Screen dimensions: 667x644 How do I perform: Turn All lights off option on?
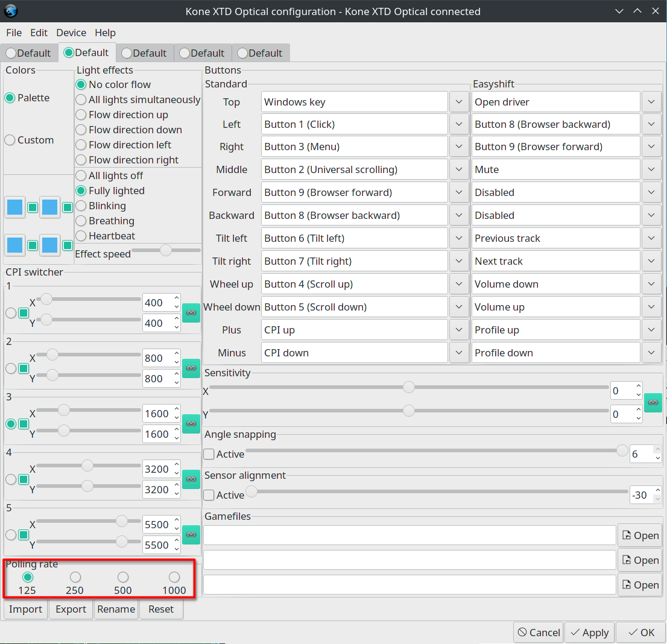(x=81, y=175)
